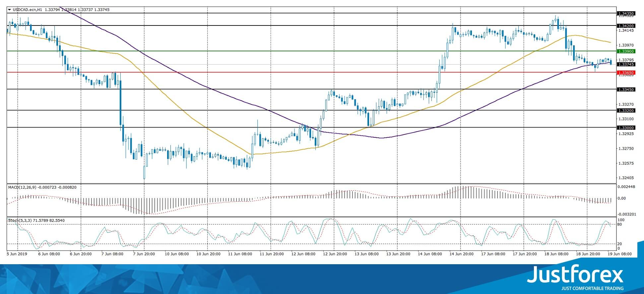Click the 1.32405 price scale value
644x294 pixels.
pyautogui.click(x=626, y=178)
